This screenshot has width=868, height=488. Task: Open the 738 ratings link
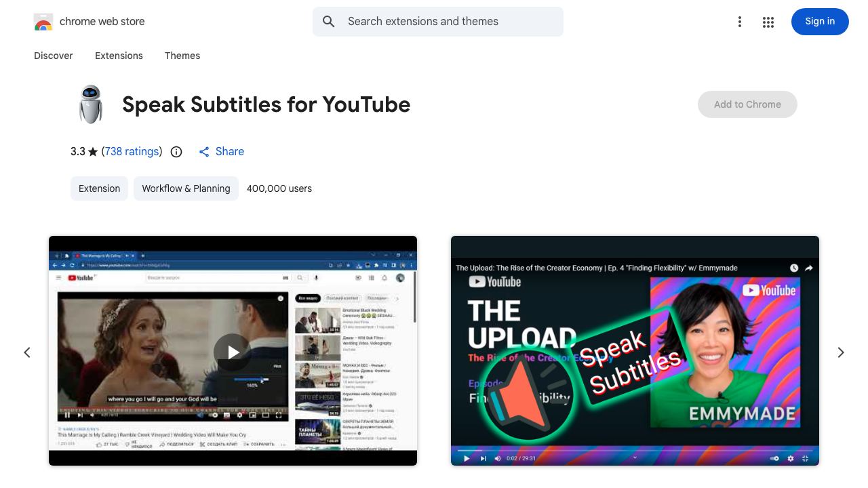132,152
